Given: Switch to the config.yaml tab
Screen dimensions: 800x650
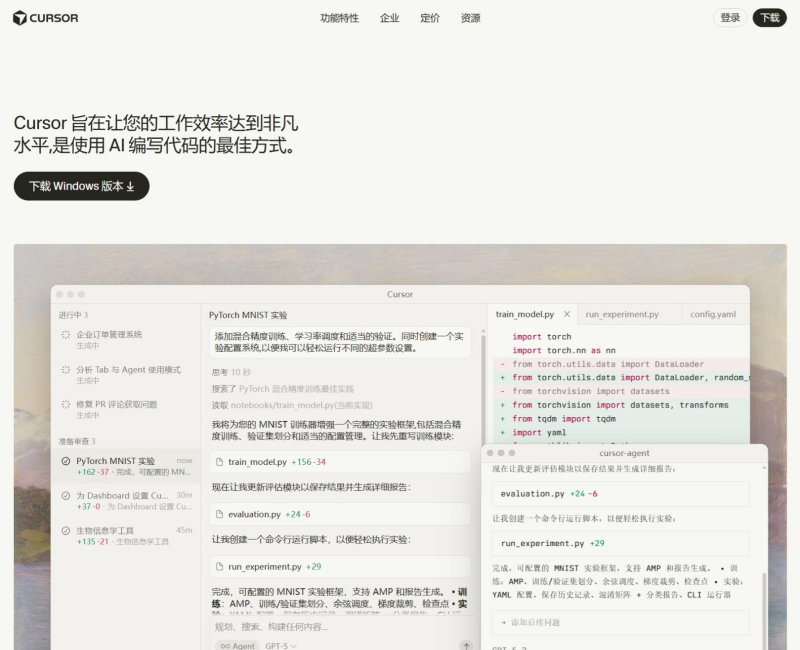Looking at the screenshot, I should [713, 314].
